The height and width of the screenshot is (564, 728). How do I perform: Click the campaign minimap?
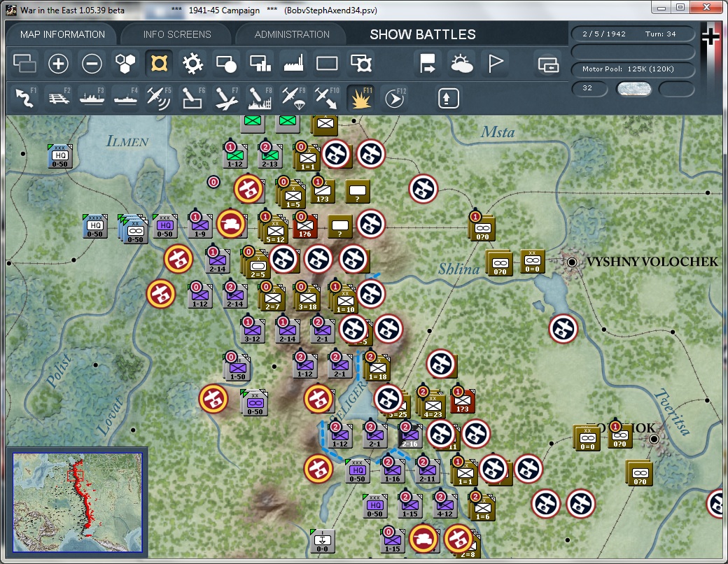pyautogui.click(x=78, y=502)
